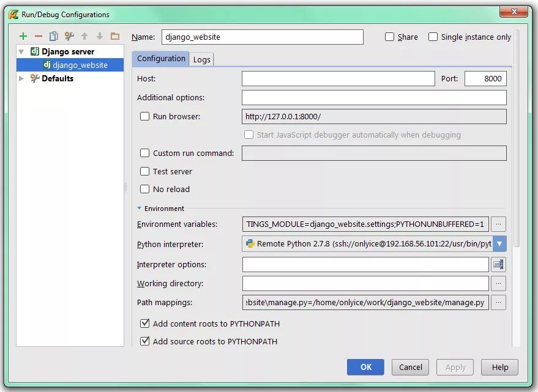Click the splitter handle between tree and settings
Viewport: 538px width, 392px height.
click(x=125, y=187)
